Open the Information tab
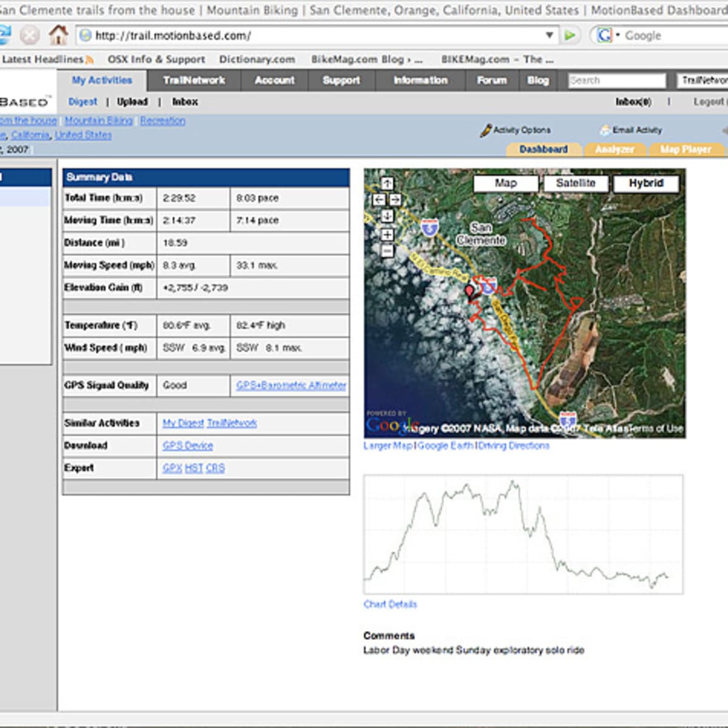The height and width of the screenshot is (728, 728). [x=420, y=80]
